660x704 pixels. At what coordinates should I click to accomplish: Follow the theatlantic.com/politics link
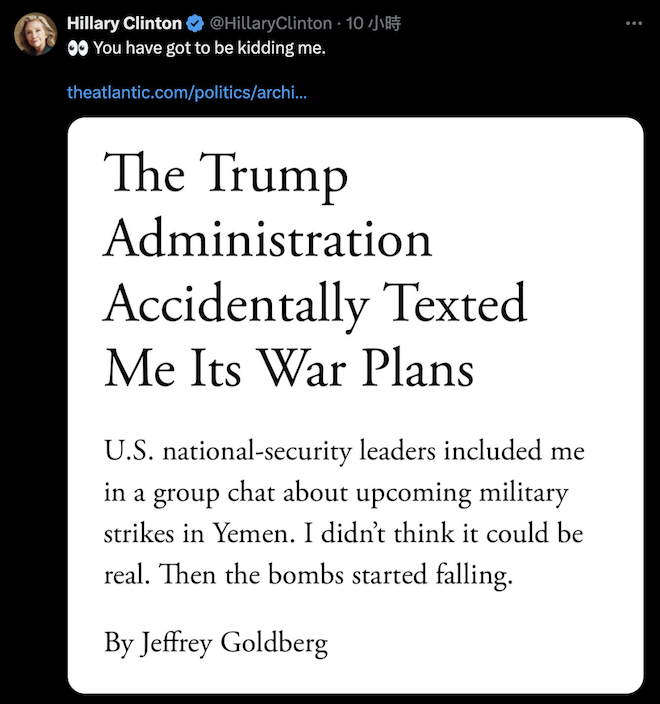[187, 92]
